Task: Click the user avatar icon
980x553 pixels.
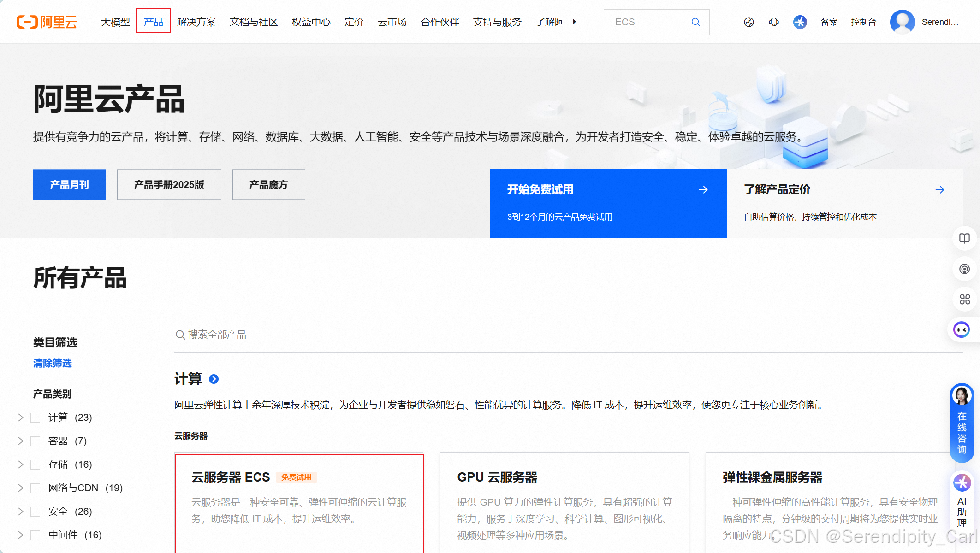Action: tap(902, 22)
